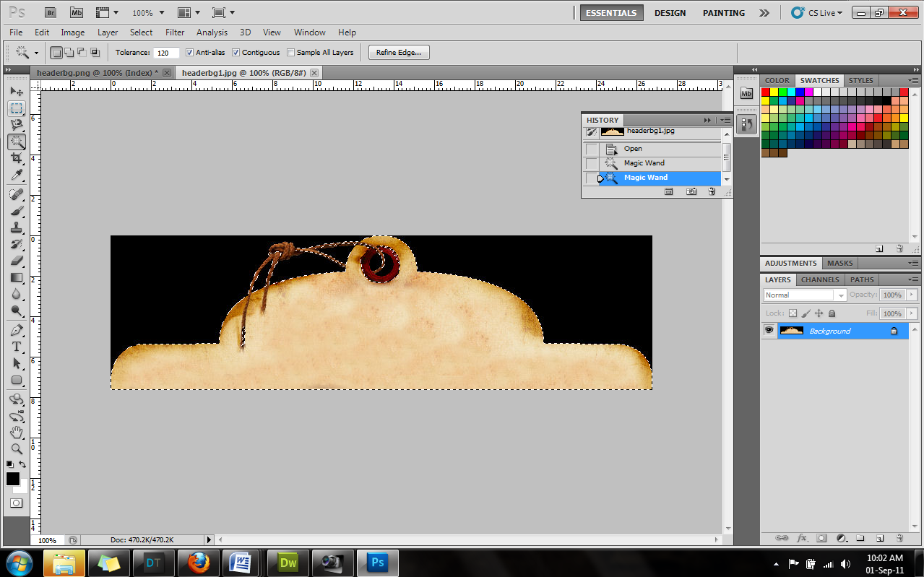Pick the red swatch in Swatches panel
Image resolution: width=924 pixels, height=577 pixels.
[x=765, y=92]
